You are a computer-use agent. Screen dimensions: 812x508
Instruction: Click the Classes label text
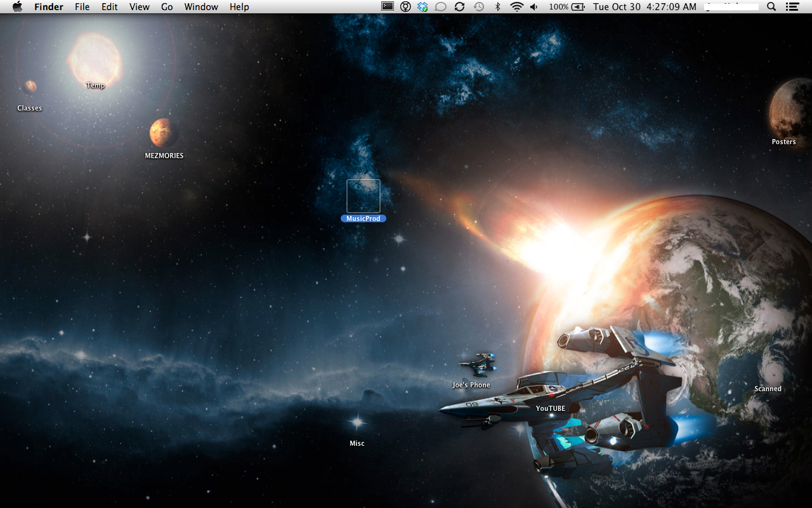30,108
